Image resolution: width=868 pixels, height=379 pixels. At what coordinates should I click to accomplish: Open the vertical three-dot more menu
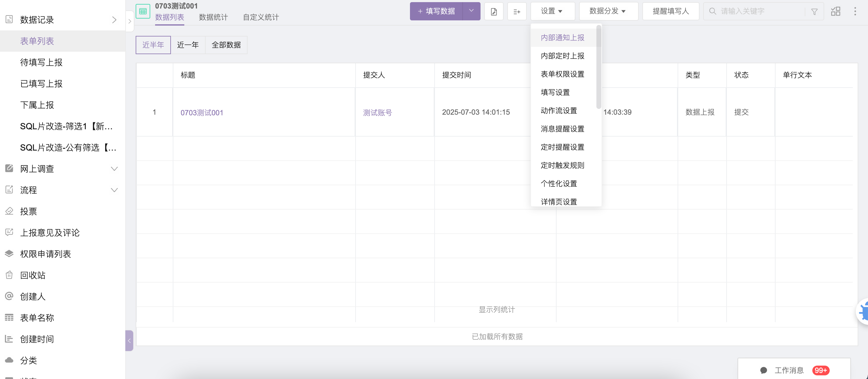pos(855,11)
